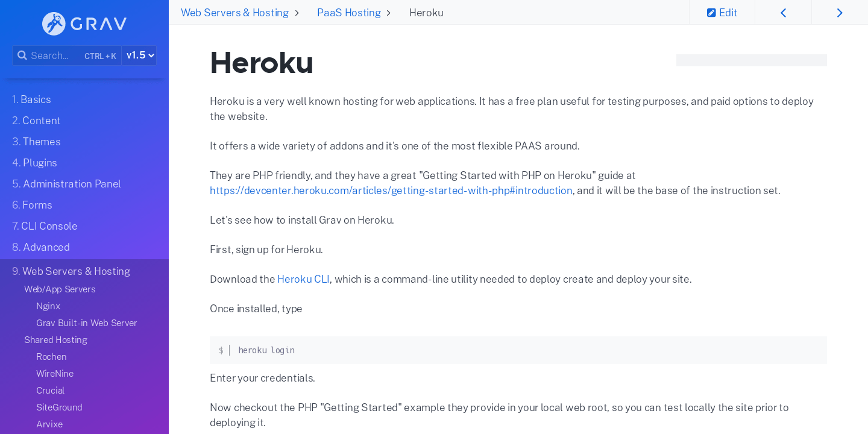Open the v1.5 version dropdown
The height and width of the screenshot is (434, 868).
click(139, 55)
